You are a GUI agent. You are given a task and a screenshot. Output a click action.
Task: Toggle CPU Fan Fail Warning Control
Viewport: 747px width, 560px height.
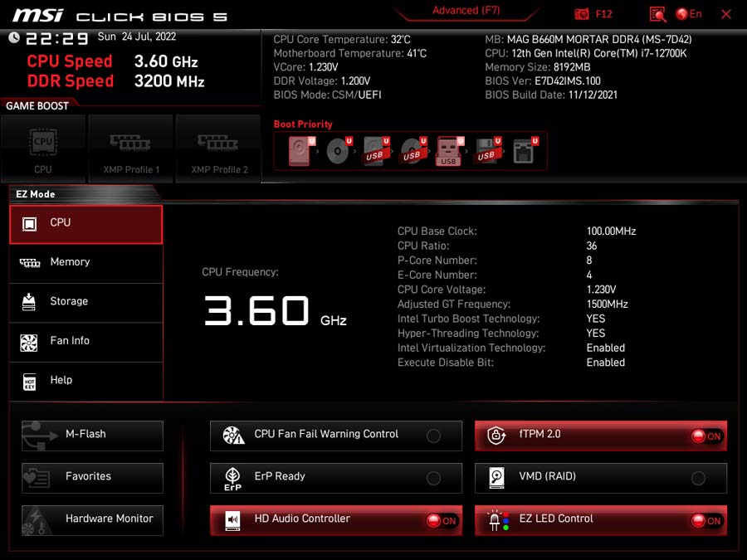(x=336, y=436)
